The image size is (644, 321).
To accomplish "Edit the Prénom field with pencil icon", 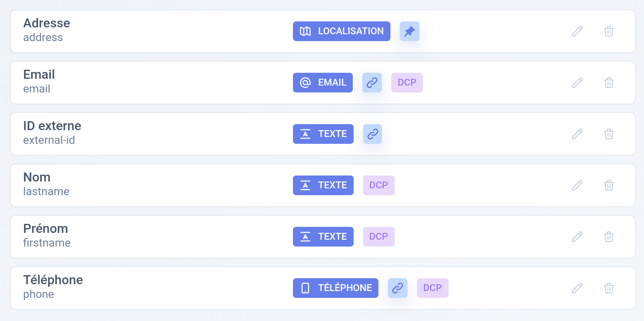I will (577, 237).
